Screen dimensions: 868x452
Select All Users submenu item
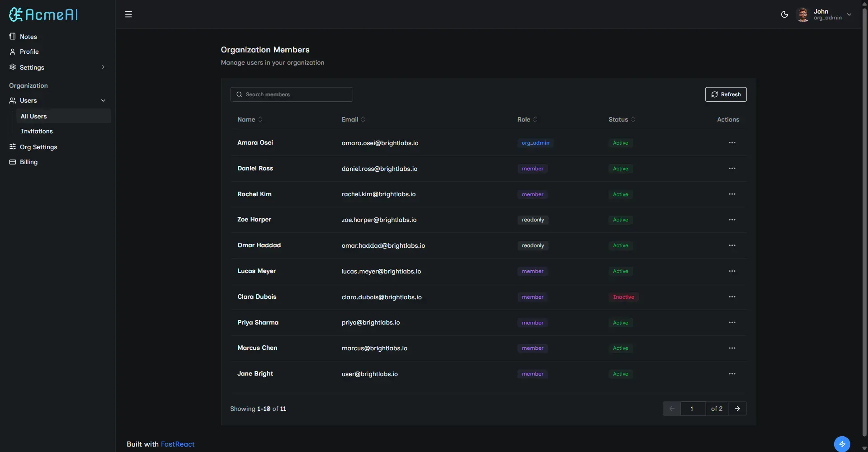tap(63, 116)
